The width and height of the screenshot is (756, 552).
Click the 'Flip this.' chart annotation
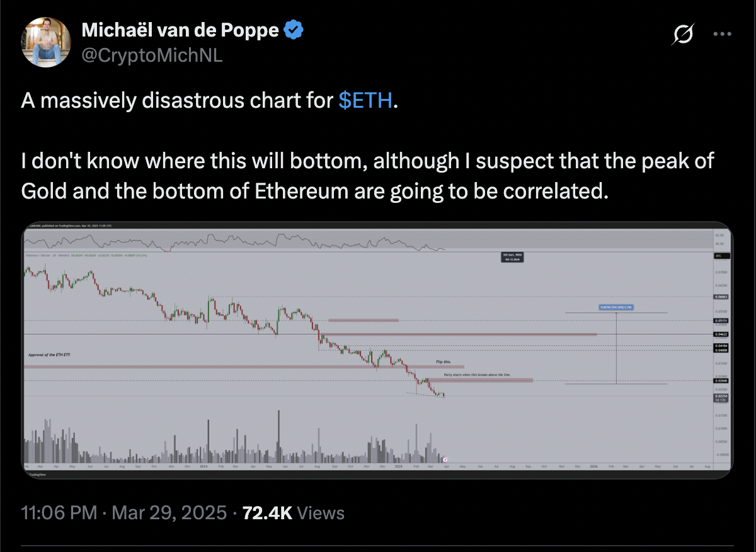(444, 362)
